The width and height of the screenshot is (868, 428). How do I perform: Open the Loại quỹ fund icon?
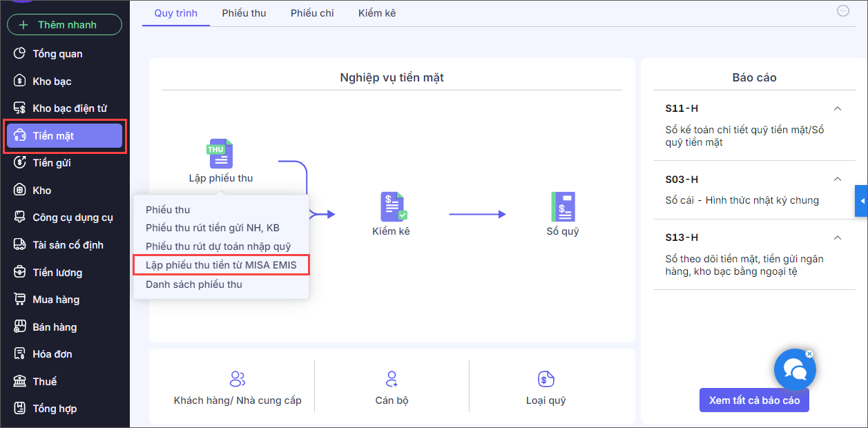pyautogui.click(x=546, y=379)
